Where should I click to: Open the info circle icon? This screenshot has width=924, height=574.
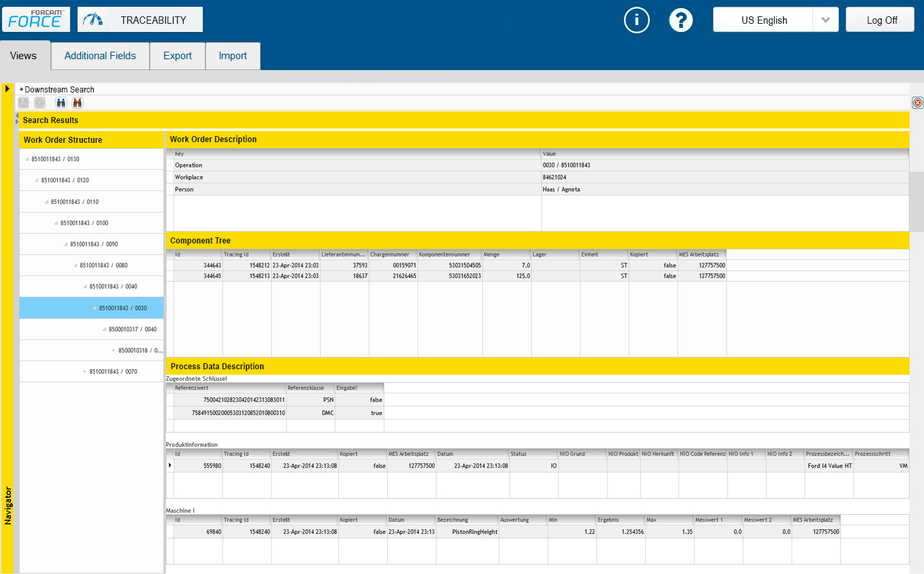point(637,20)
